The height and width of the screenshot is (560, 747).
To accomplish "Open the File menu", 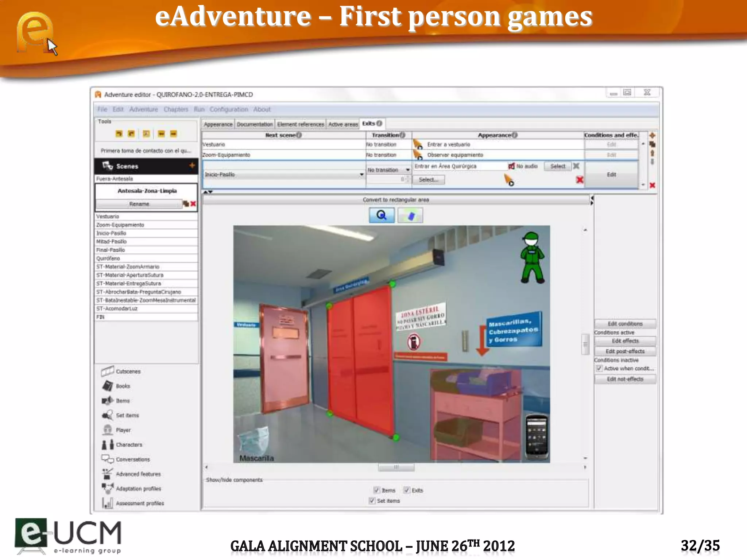I will (x=102, y=109).
